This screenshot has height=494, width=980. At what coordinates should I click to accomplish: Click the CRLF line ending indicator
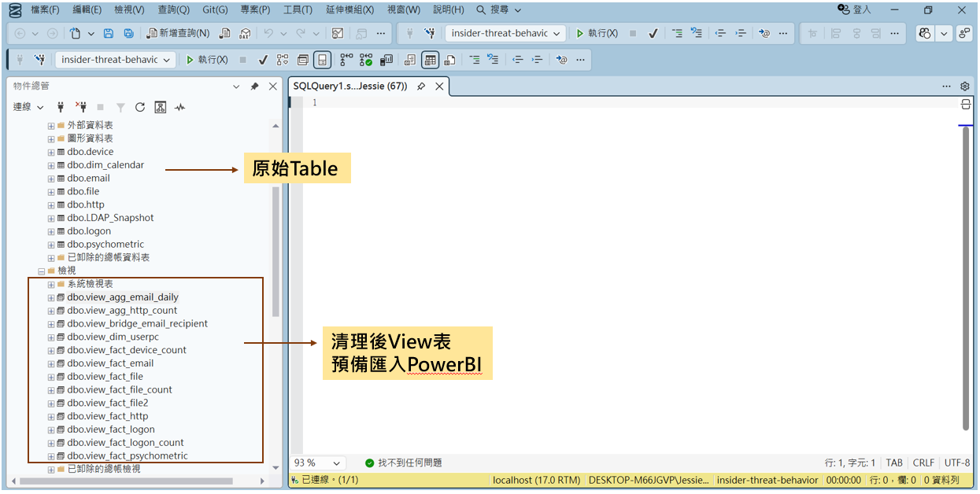[923, 463]
